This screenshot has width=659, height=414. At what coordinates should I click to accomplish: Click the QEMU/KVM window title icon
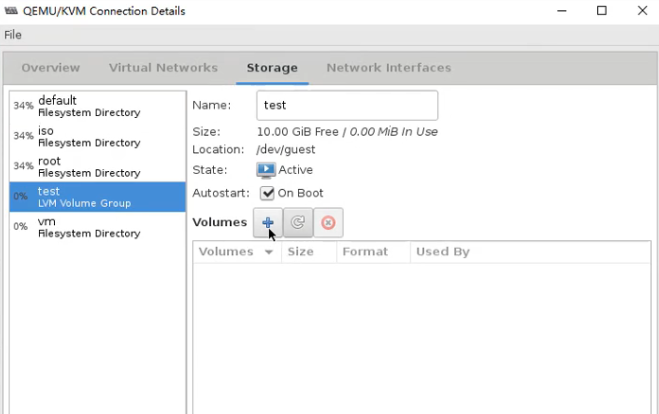click(11, 11)
